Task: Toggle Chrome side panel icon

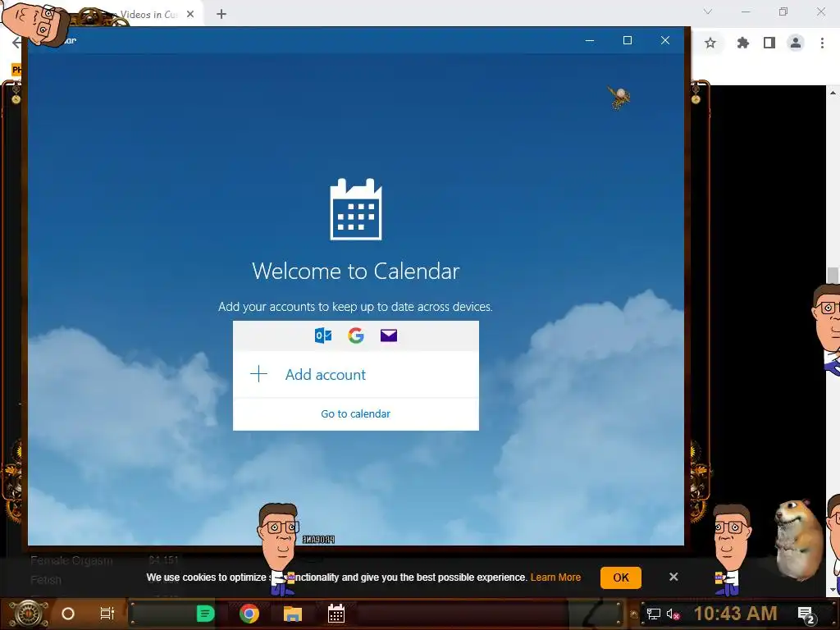Action: point(769,43)
